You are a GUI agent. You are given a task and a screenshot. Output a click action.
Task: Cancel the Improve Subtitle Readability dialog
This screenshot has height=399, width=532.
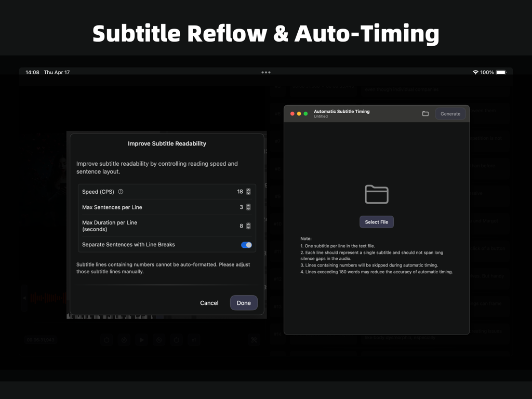[x=209, y=302]
